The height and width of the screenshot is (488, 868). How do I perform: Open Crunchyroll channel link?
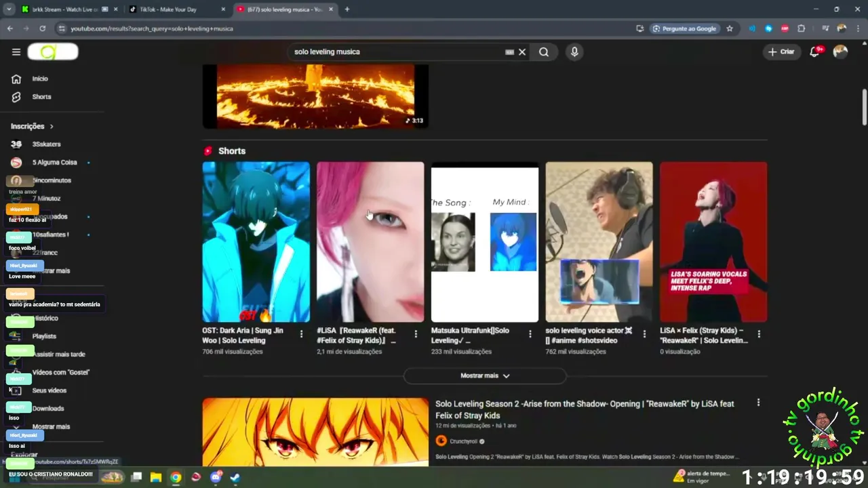[464, 441]
